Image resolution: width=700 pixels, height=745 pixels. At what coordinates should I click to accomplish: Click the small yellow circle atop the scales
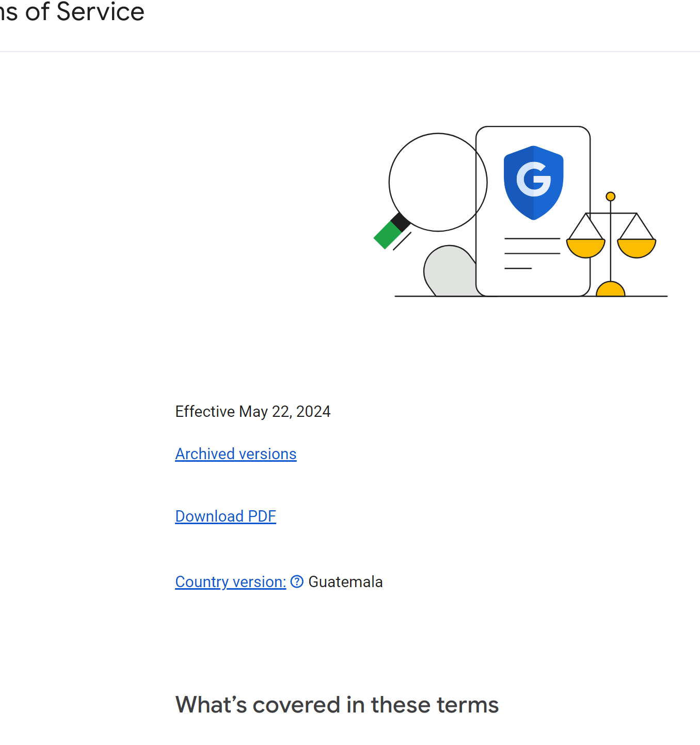[x=611, y=197]
